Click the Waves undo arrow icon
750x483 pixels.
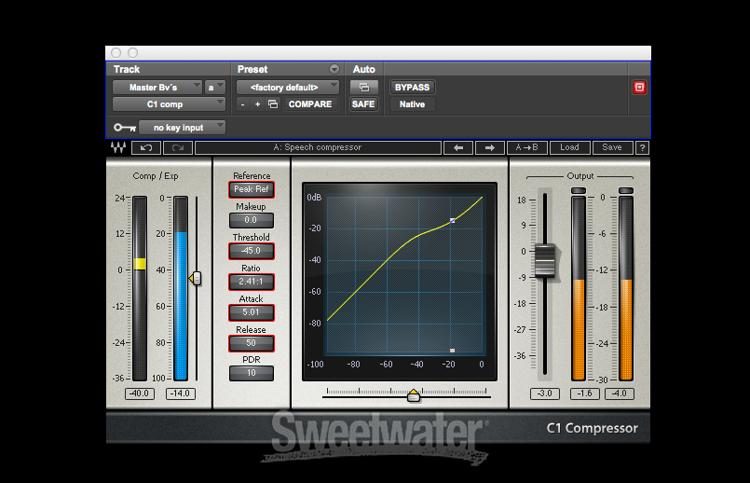pos(146,148)
